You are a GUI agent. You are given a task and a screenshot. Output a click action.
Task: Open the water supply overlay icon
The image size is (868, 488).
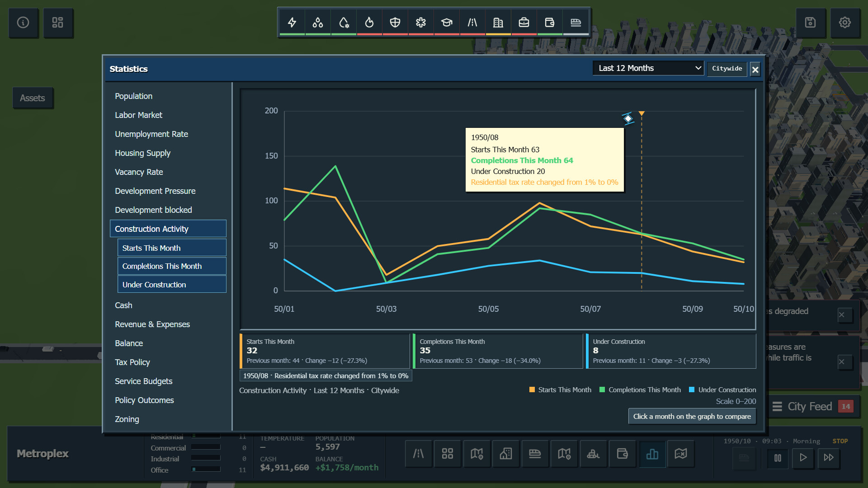tap(318, 22)
